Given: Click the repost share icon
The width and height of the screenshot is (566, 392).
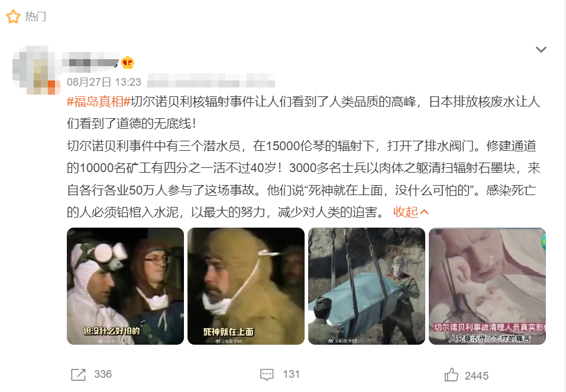Looking at the screenshot, I should coord(78,375).
